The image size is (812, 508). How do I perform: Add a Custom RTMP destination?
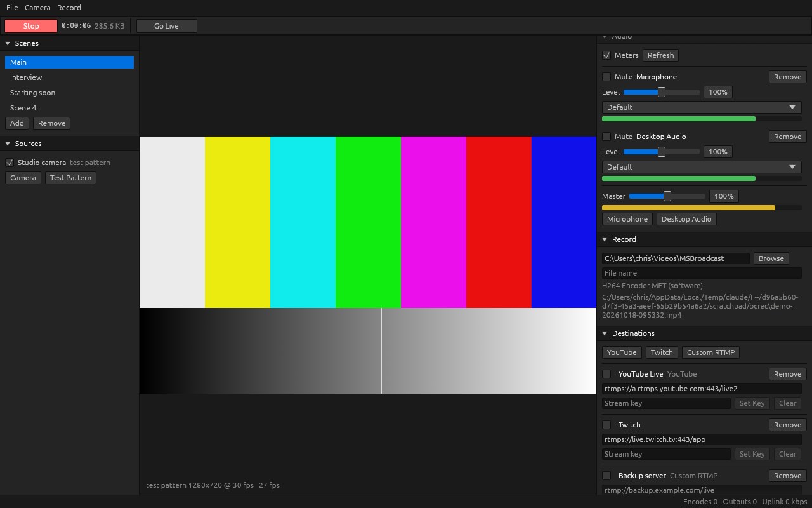click(x=711, y=352)
